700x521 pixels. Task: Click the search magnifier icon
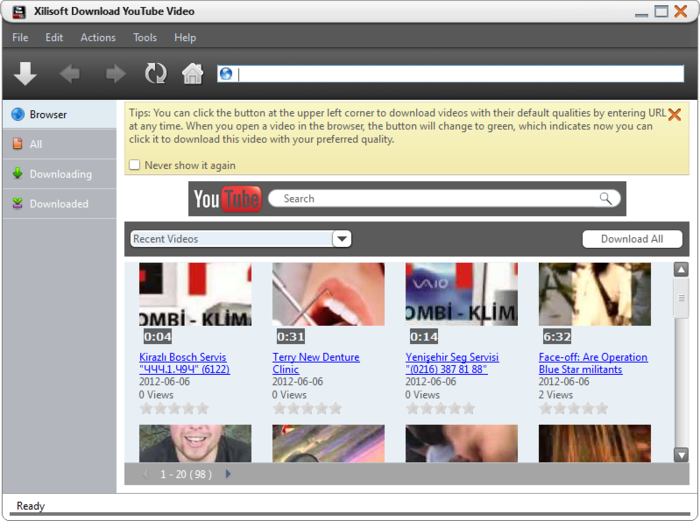click(x=605, y=198)
